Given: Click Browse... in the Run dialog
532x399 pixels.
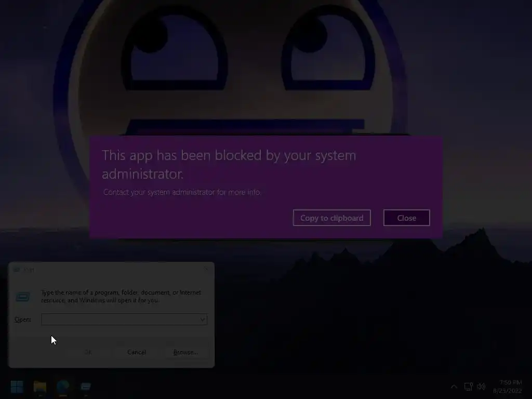Looking at the screenshot, I should tap(185, 352).
